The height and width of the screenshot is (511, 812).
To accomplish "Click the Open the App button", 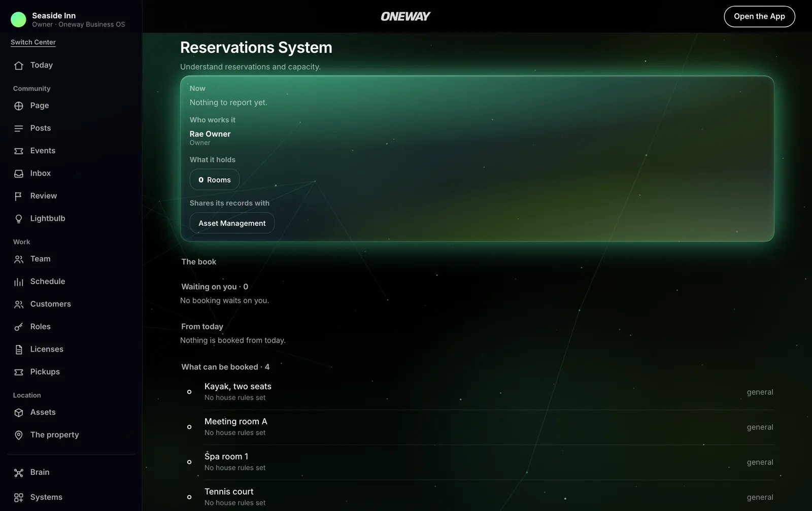I will click(x=759, y=16).
